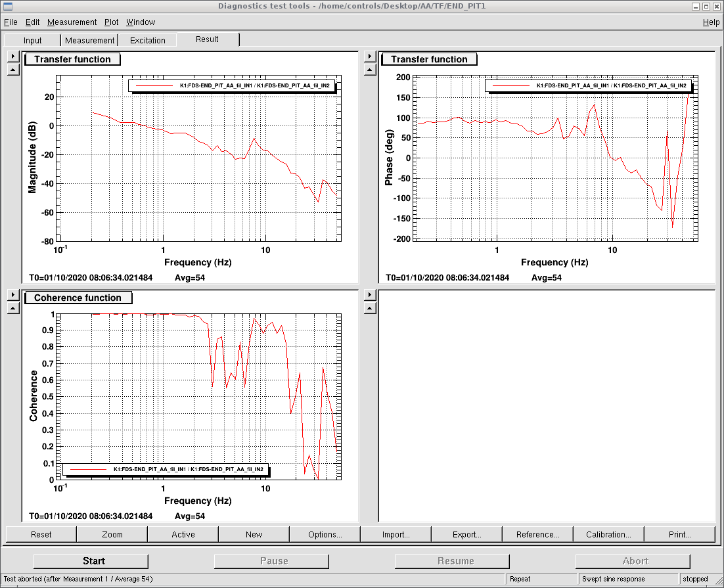Click the phase plot legend box
Viewport: 724px width, 588px height.
[x=589, y=85]
